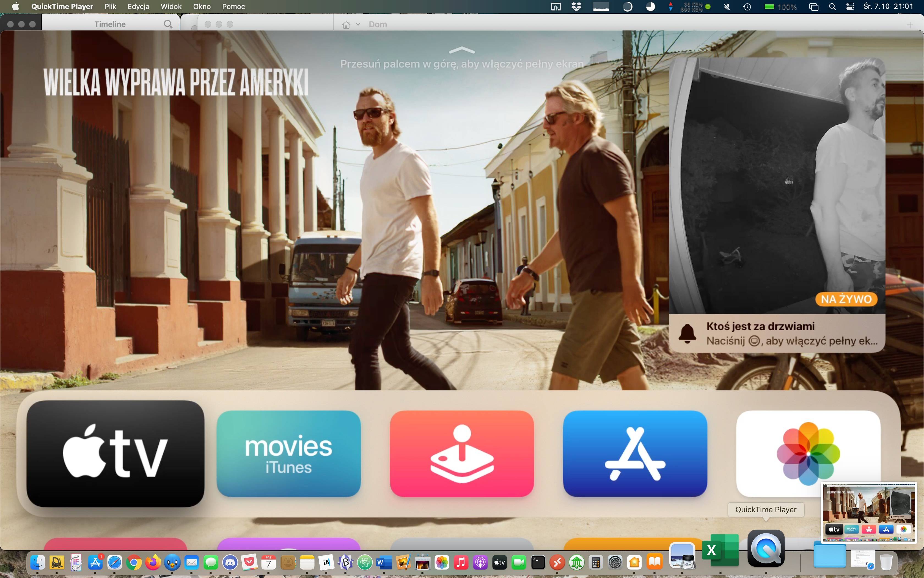Click the doorbell bell notification icon

click(x=687, y=333)
